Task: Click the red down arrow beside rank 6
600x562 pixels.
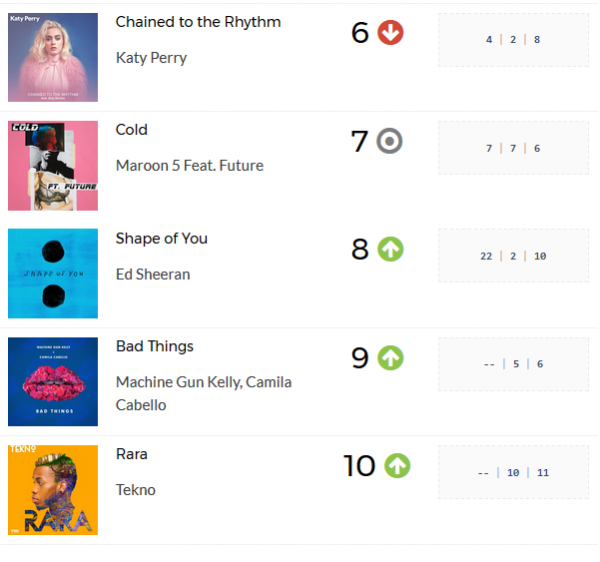Action: [390, 33]
